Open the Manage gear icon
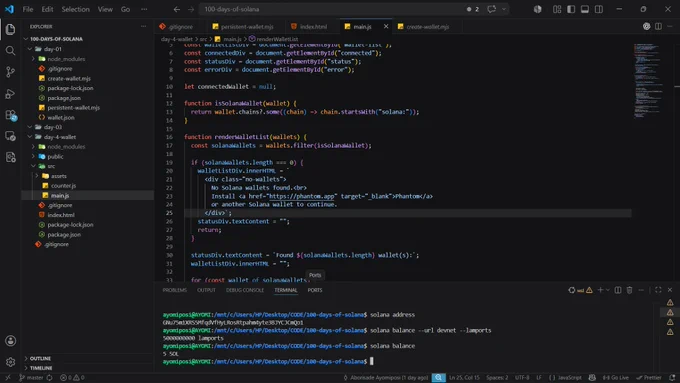The width and height of the screenshot is (680, 383). coord(10,362)
